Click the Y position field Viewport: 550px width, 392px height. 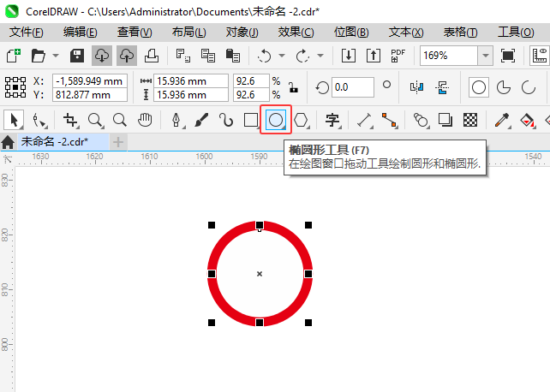pos(90,95)
